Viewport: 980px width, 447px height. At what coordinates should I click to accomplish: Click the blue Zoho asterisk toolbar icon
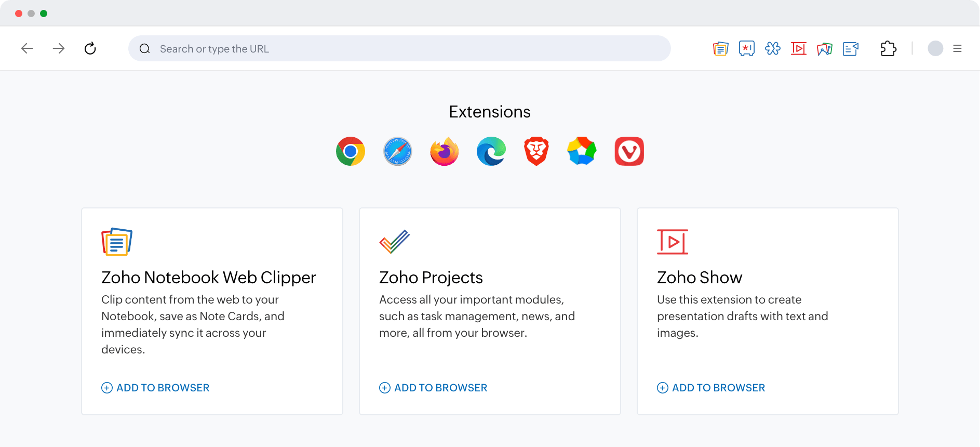pos(772,48)
